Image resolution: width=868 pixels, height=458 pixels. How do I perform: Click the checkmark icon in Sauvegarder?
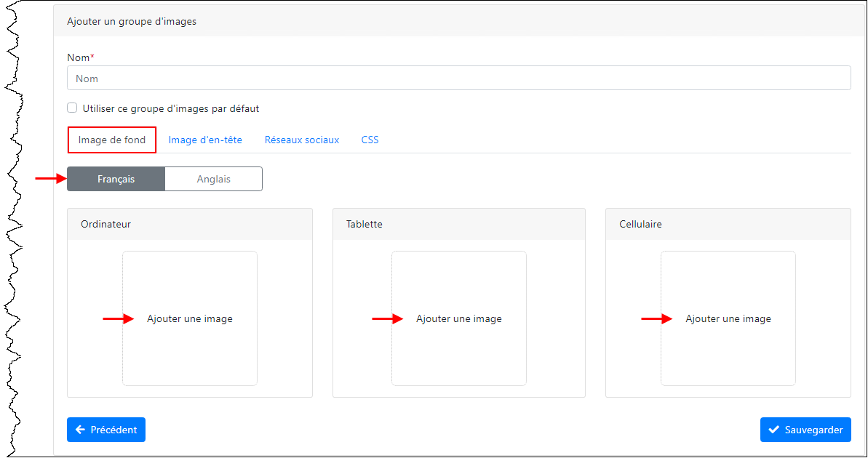[x=773, y=430]
